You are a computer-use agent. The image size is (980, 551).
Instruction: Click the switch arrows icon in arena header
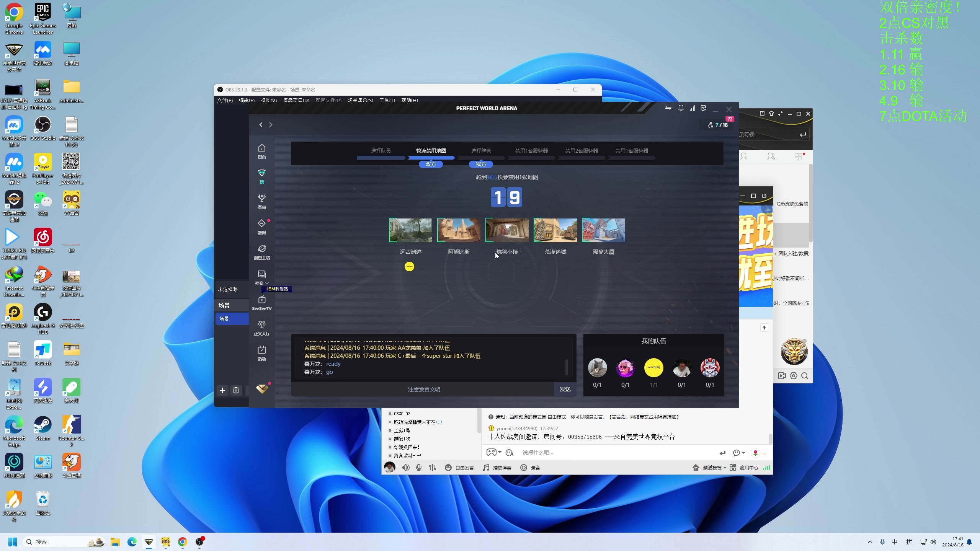(x=668, y=108)
